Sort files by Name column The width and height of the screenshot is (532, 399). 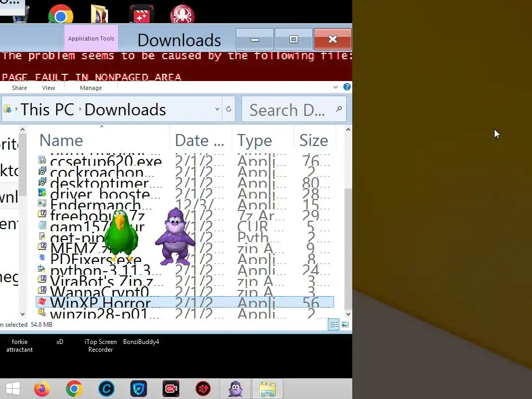point(101,140)
